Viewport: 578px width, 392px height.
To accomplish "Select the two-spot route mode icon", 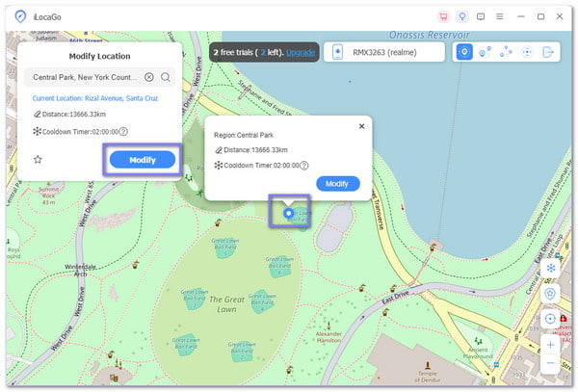I will pyautogui.click(x=485, y=52).
